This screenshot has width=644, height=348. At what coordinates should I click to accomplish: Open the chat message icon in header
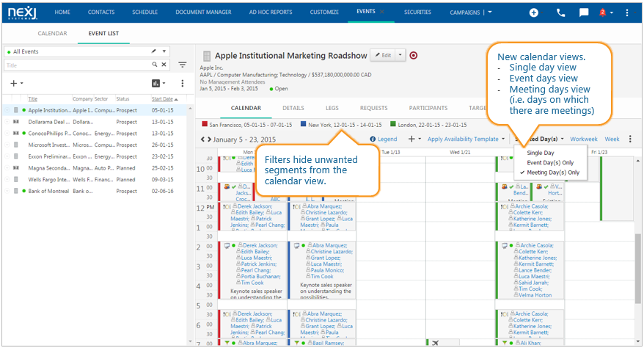point(584,12)
